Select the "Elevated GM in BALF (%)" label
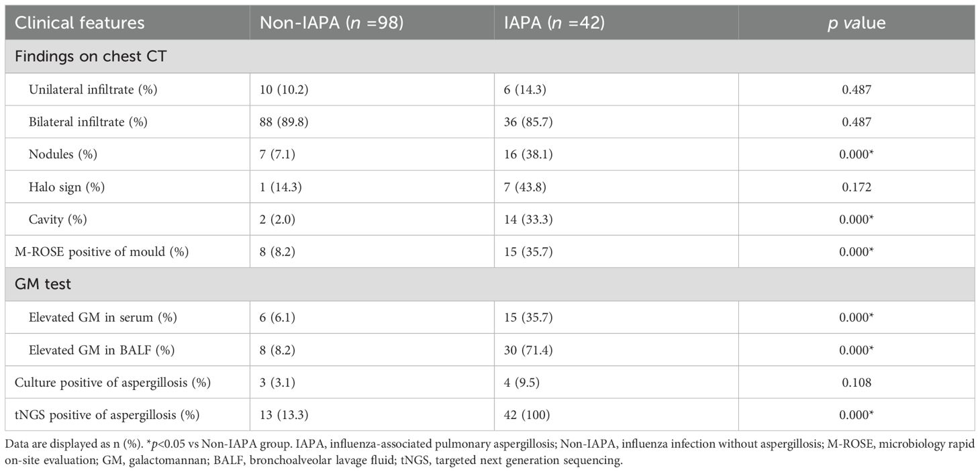 (x=100, y=350)
